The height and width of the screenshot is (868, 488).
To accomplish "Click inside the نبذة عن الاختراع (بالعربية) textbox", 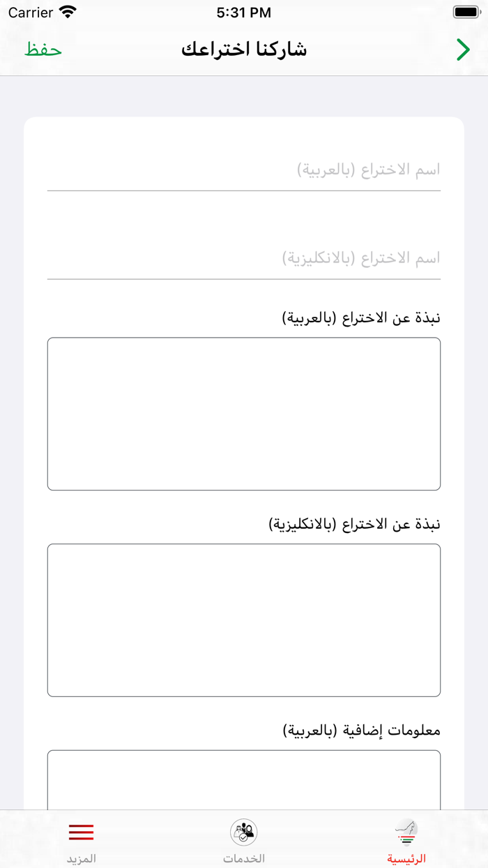I will click(x=244, y=412).
